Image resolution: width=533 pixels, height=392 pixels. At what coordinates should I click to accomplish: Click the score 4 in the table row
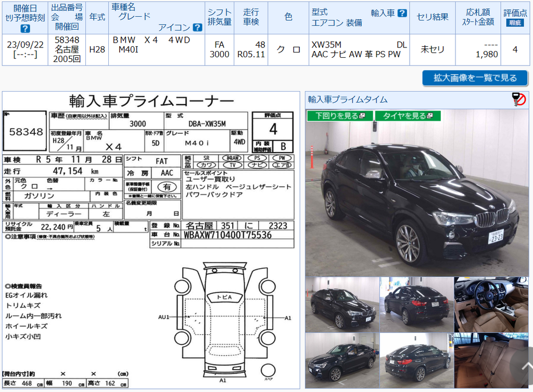click(515, 49)
